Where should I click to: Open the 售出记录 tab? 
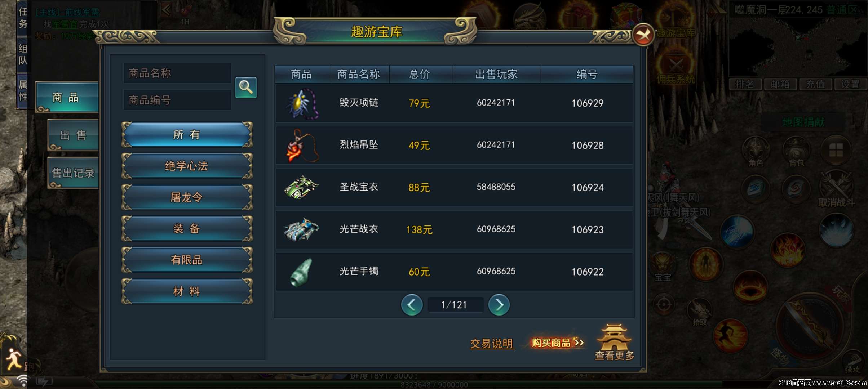click(73, 173)
